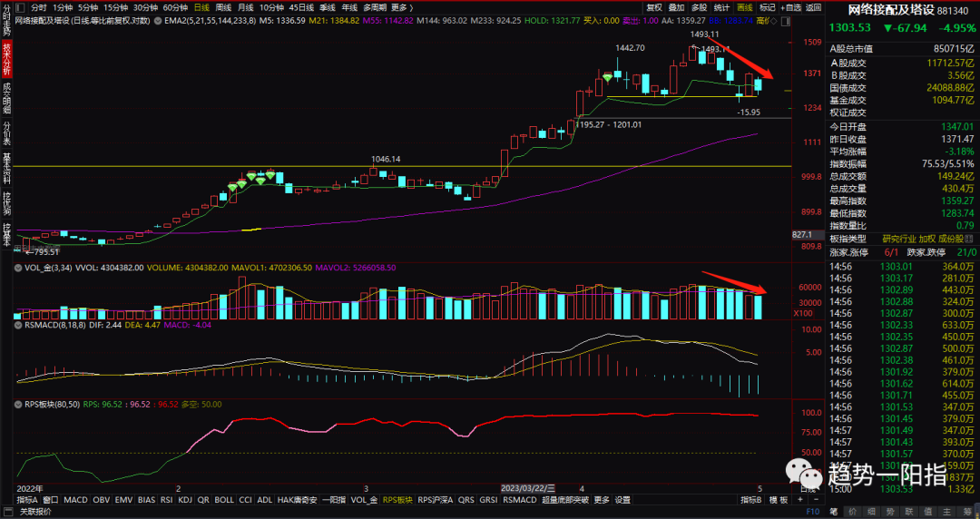Viewport: 980px width, 519px height.
Task: Select BIAS indicator
Action: pos(146,500)
